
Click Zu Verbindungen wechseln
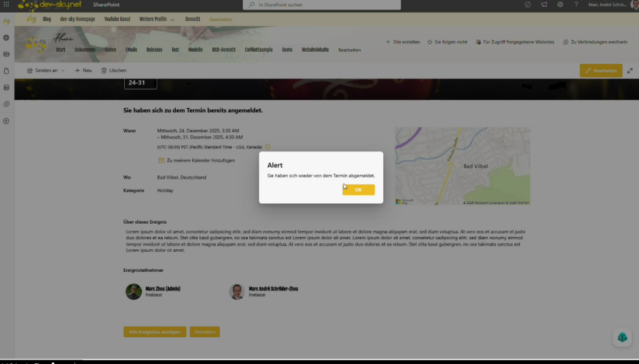coord(595,42)
